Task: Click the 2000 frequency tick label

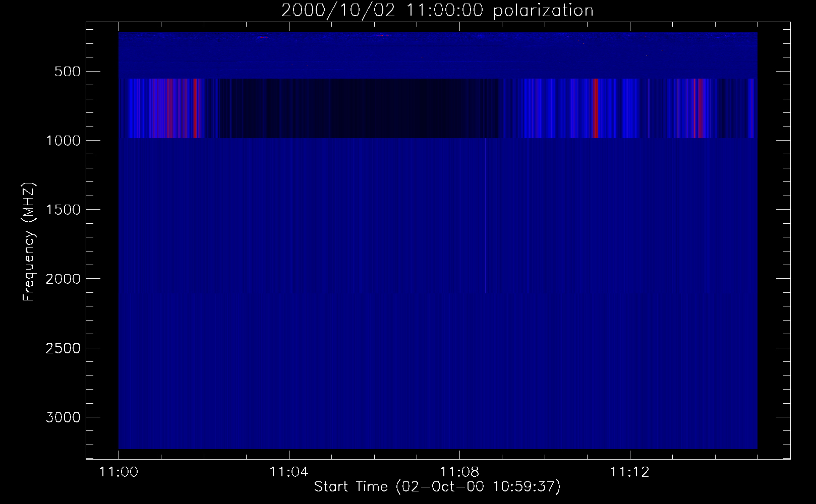Action: pyautogui.click(x=63, y=279)
